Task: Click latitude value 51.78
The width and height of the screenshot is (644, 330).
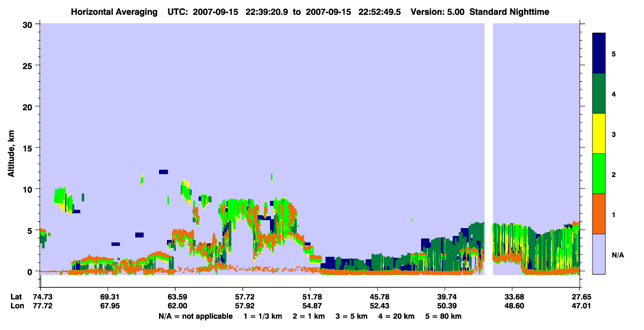Action: [310, 297]
